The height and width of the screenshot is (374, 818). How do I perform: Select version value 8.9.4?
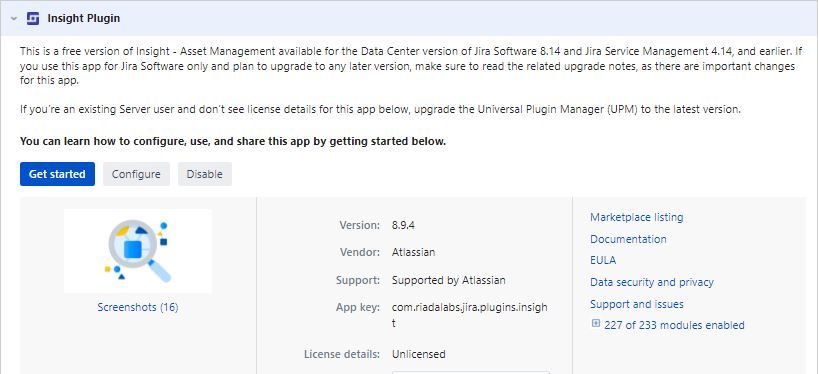403,225
